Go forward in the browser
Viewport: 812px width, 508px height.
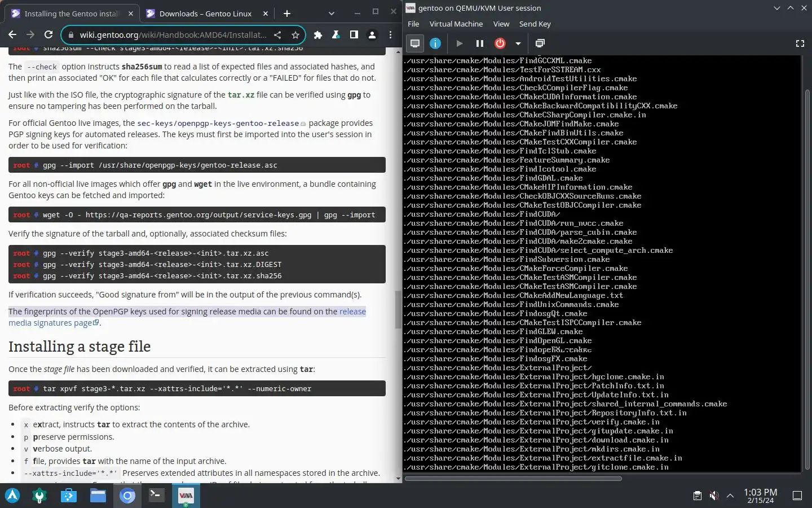coord(30,35)
